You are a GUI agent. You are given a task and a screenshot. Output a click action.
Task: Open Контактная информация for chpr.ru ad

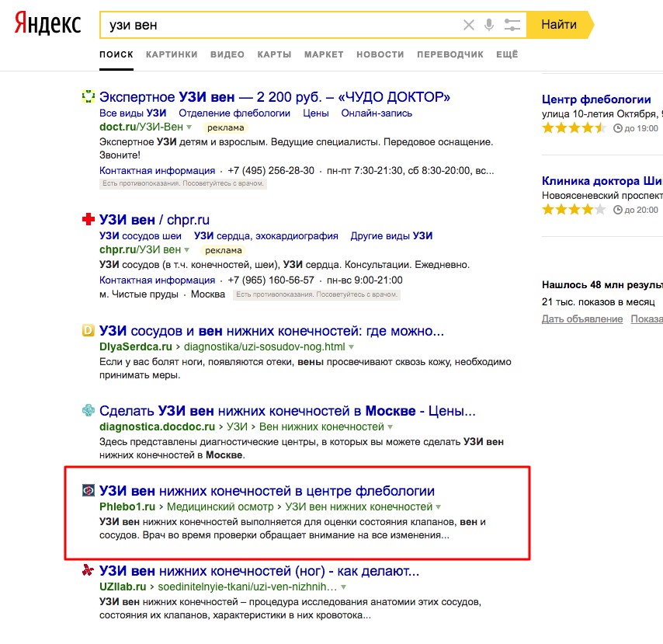(x=158, y=280)
